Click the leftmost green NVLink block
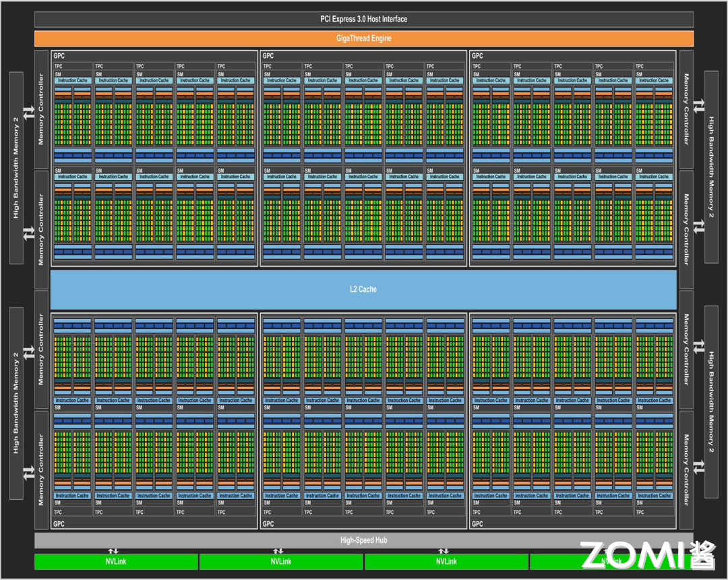This screenshot has height=580, width=728. (x=116, y=561)
